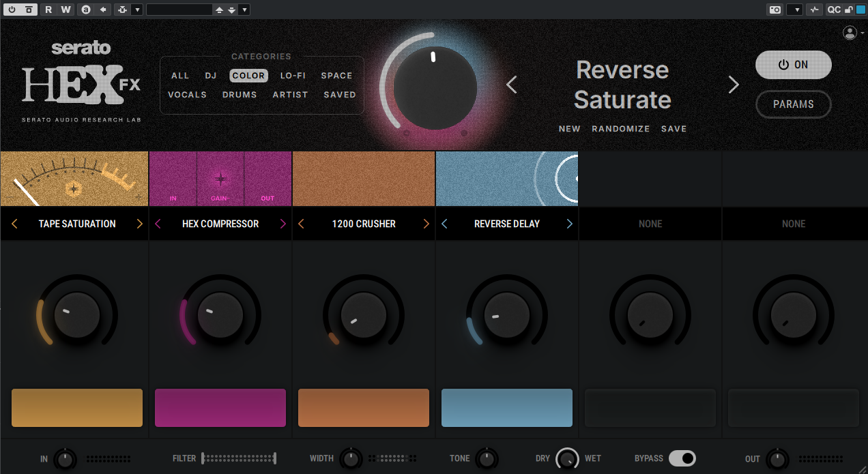Click the bypass effect icon in top toolbar
The width and height of the screenshot is (868, 474).
coord(28,10)
